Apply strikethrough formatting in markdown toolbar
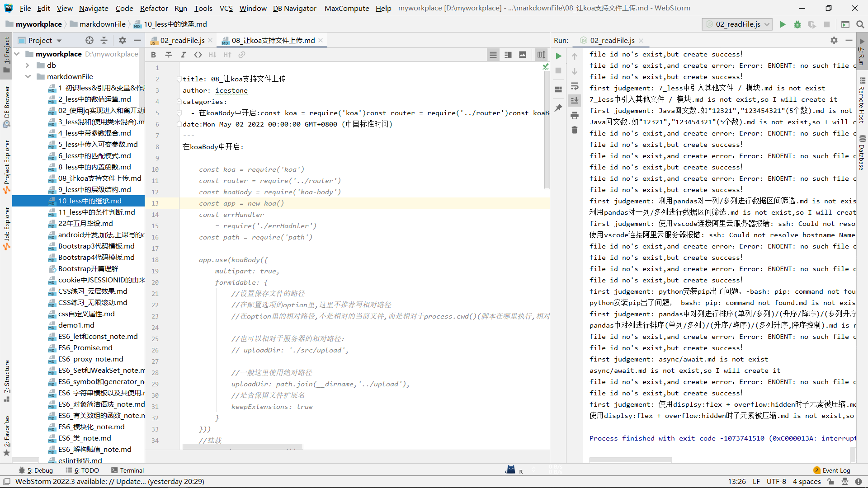868x488 pixels. [168, 55]
